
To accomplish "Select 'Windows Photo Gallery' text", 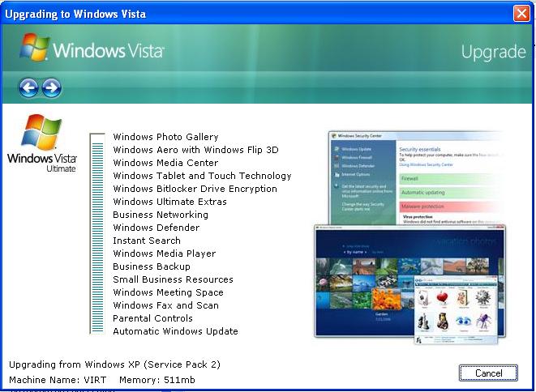I will [165, 137].
